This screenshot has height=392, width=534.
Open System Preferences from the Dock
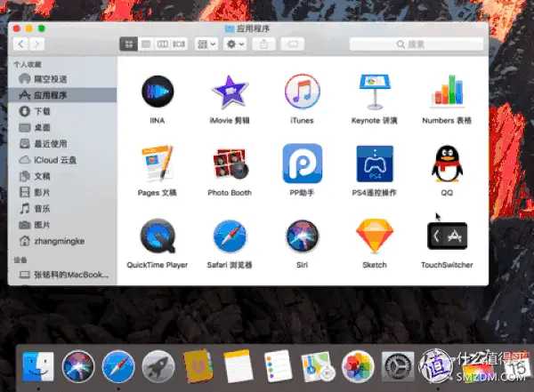398,367
